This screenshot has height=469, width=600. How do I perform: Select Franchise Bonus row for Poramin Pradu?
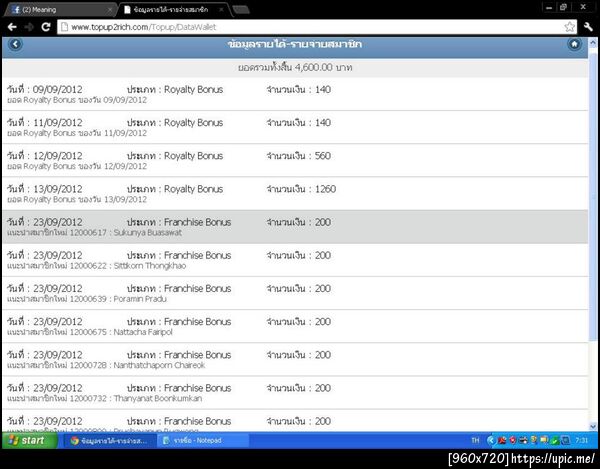pos(295,293)
